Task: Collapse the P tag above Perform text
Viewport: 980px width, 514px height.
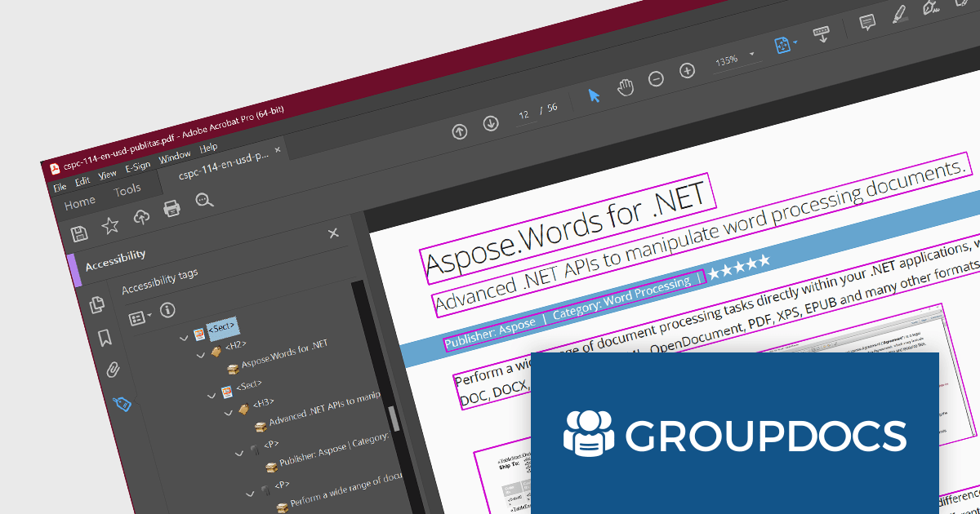Action: pos(250,493)
